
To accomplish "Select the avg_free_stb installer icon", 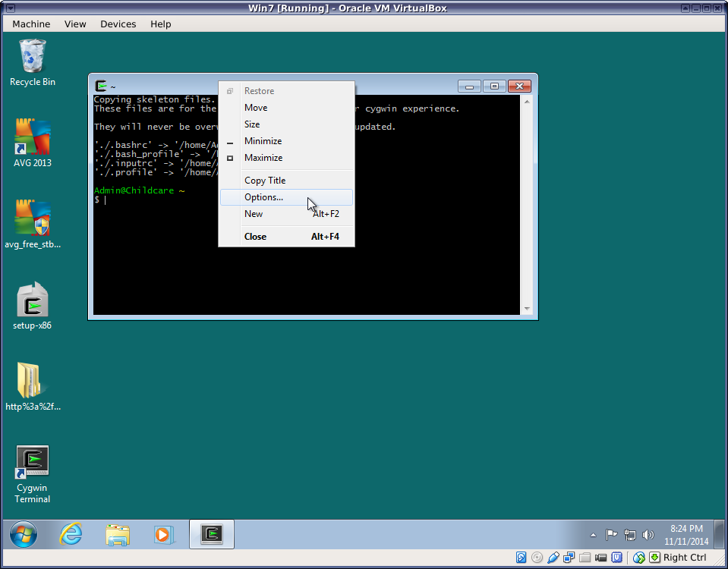I will coord(33,224).
